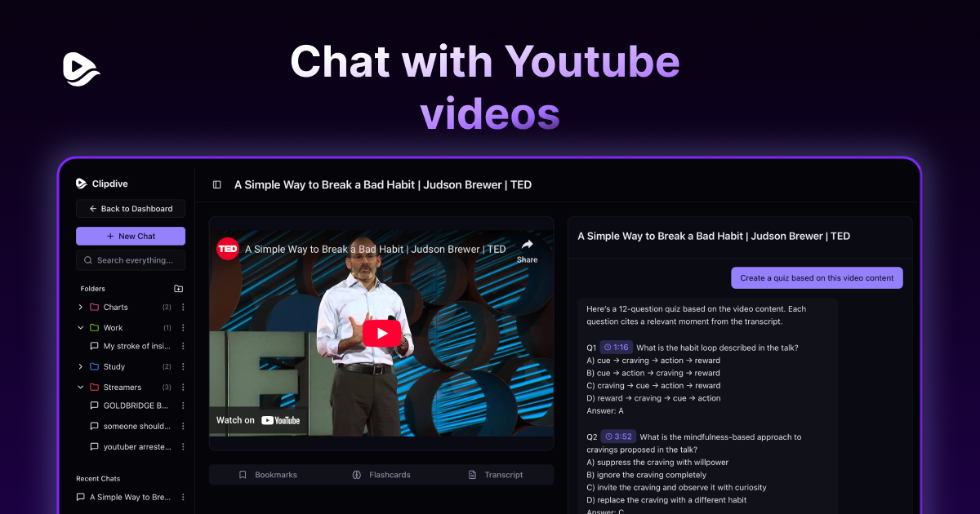980x514 pixels.
Task: Collapse the Streamers folder
Action: [x=80, y=388]
